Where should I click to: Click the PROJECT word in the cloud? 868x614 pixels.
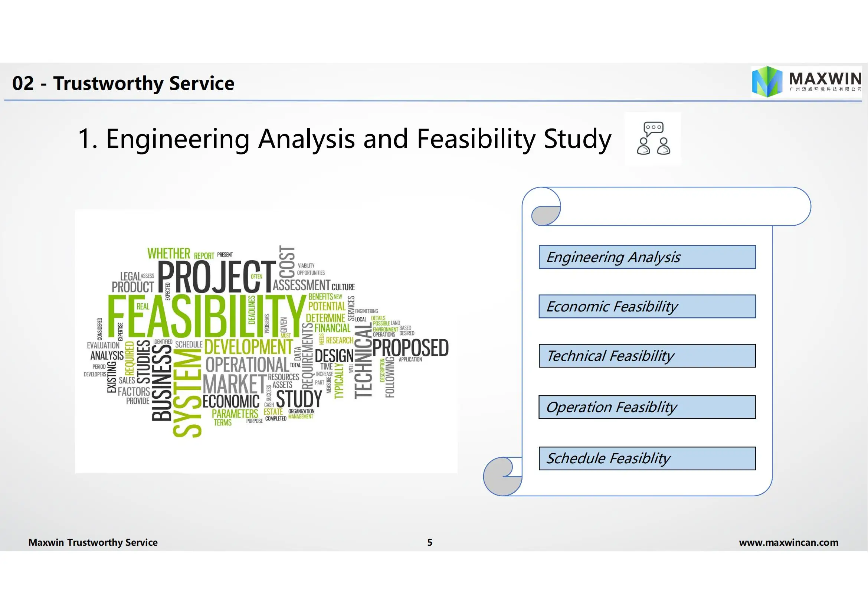pos(217,277)
